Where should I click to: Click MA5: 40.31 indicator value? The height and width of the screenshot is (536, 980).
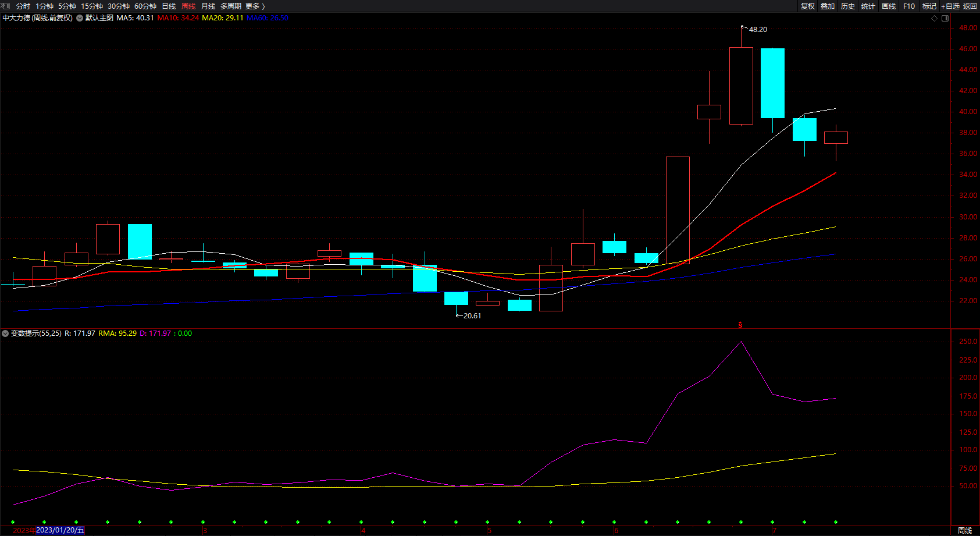[136, 18]
